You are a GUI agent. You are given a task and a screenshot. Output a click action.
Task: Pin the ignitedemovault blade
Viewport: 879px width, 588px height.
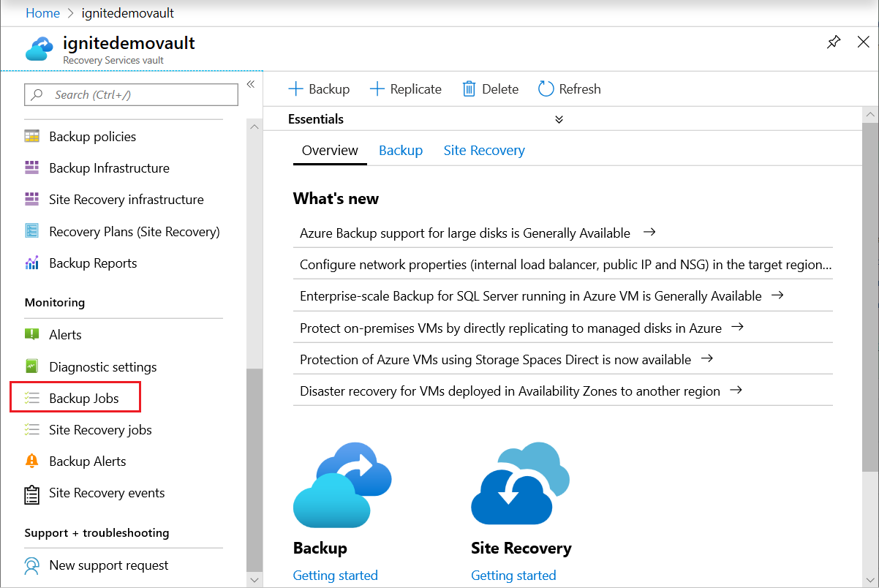click(833, 42)
